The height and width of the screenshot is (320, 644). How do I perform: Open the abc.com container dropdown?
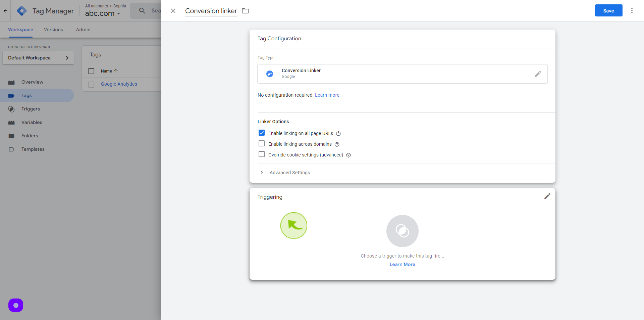[x=103, y=13]
